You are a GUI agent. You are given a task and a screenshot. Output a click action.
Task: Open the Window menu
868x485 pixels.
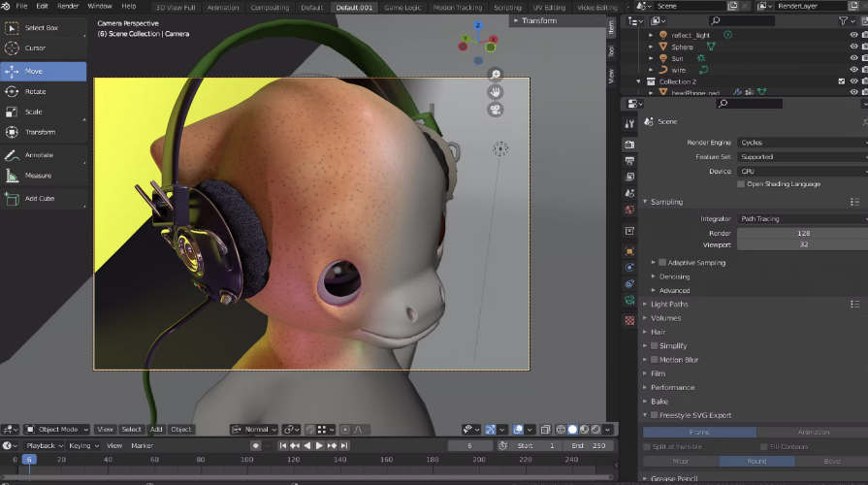100,6
